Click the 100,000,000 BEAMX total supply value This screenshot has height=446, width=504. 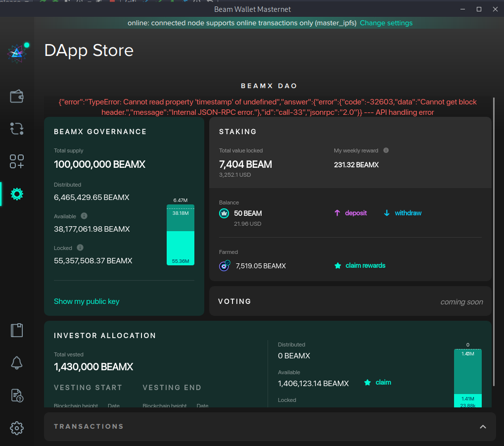(x=99, y=164)
